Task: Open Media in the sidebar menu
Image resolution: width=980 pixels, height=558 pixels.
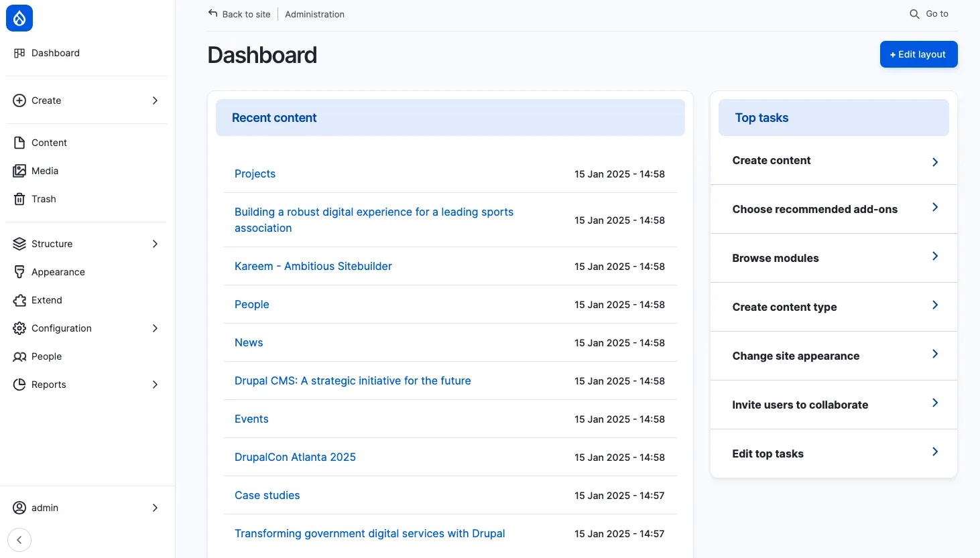Action: [45, 171]
